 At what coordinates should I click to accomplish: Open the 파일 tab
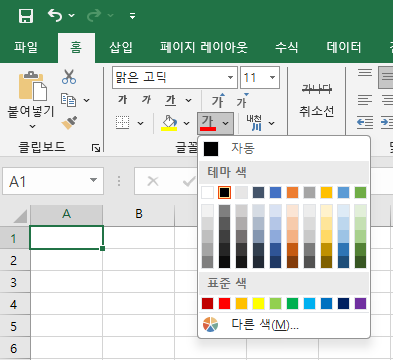pyautogui.click(x=26, y=47)
